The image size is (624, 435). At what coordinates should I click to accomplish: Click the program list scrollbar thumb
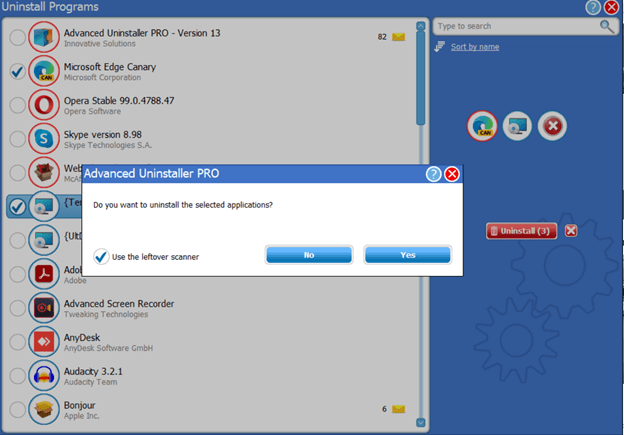tap(421, 78)
